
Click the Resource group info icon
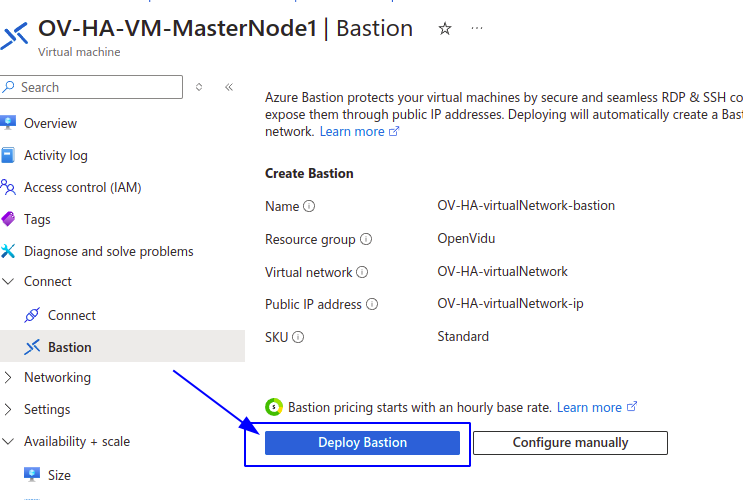click(x=366, y=239)
